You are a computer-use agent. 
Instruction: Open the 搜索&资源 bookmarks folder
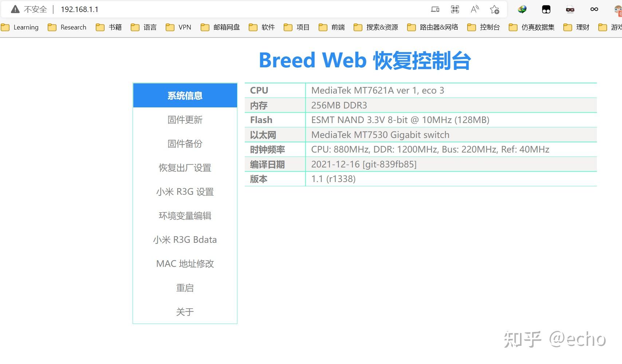(376, 27)
